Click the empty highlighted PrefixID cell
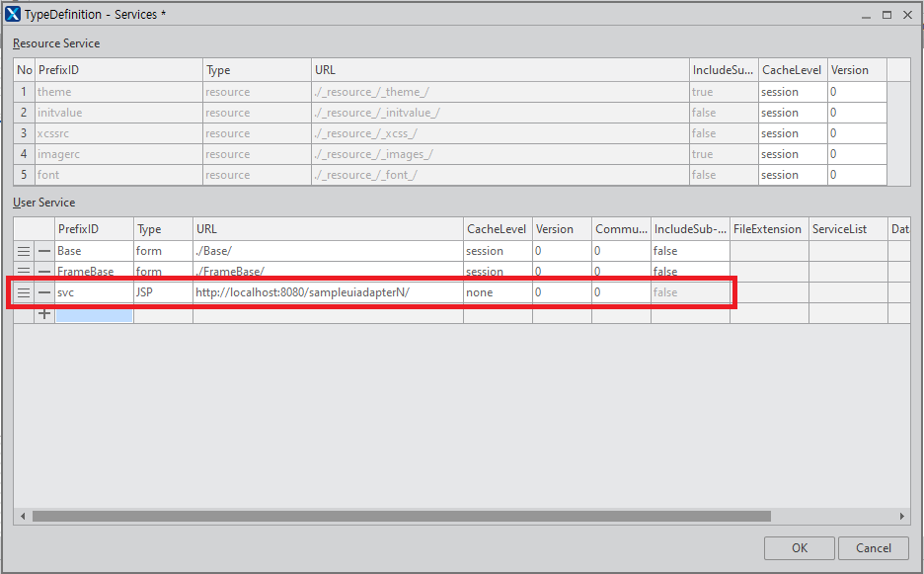The height and width of the screenshot is (574, 924). pyautogui.click(x=94, y=315)
